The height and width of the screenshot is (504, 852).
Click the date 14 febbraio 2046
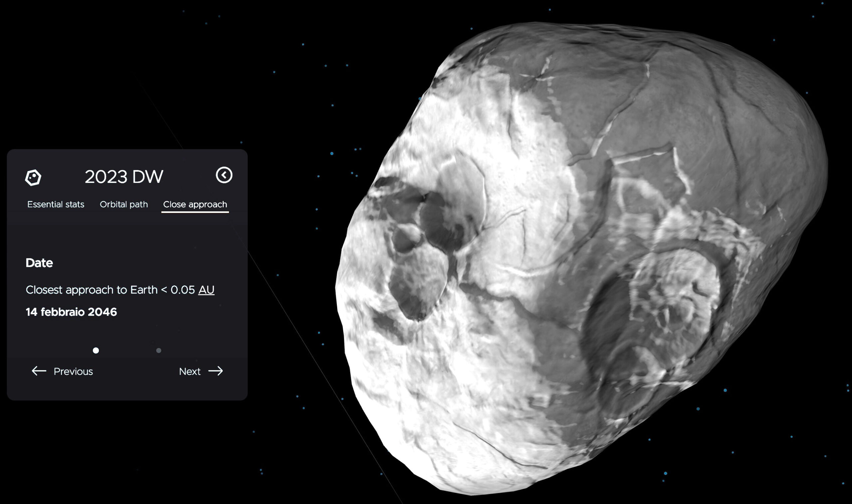coord(71,312)
